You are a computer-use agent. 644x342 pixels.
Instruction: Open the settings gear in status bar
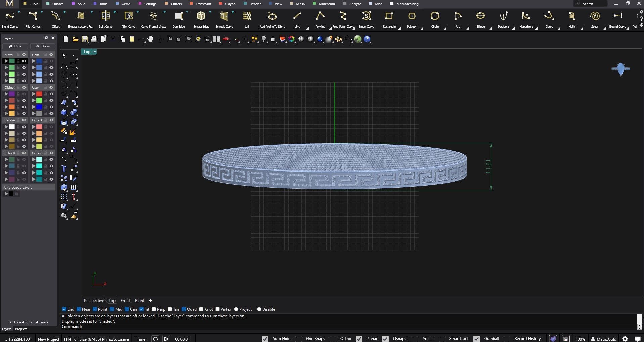625,339
